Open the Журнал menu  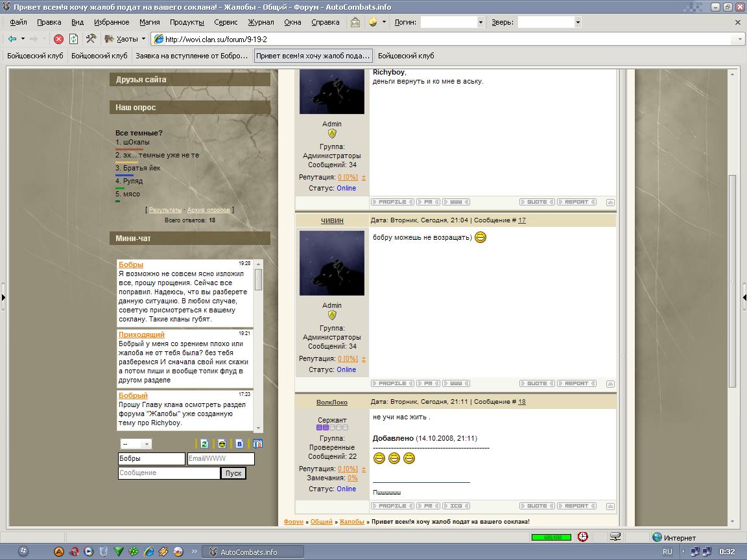pos(261,22)
